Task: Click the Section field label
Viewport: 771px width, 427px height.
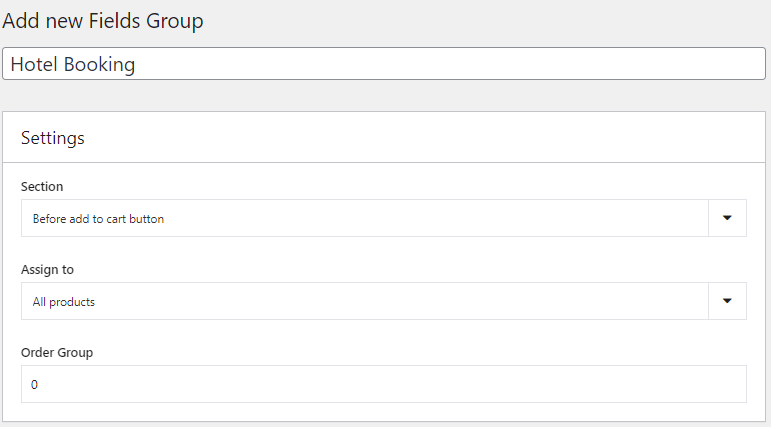Action: point(42,186)
